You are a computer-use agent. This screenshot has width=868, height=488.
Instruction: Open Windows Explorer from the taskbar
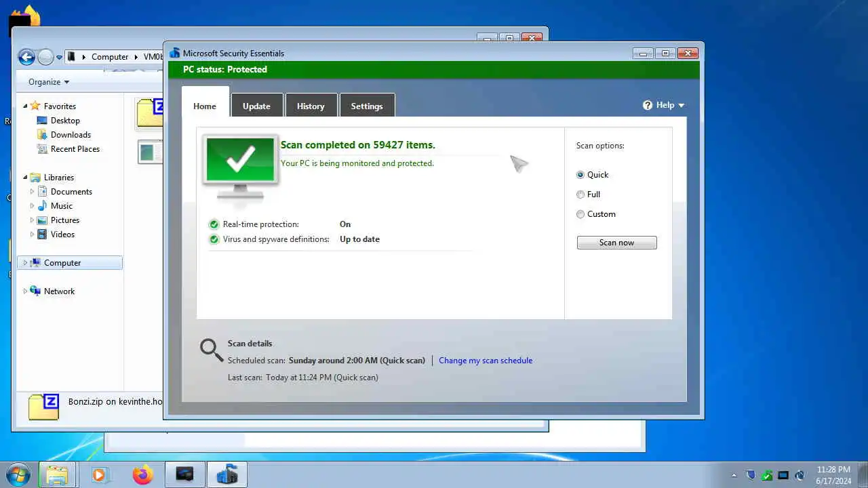[57, 474]
